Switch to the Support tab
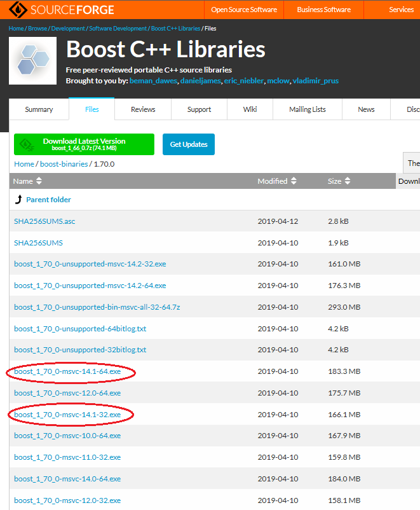The width and height of the screenshot is (420, 510). (199, 109)
